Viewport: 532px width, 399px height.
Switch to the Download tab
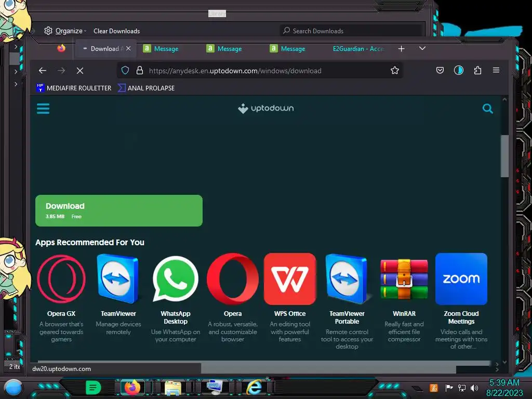[105, 48]
